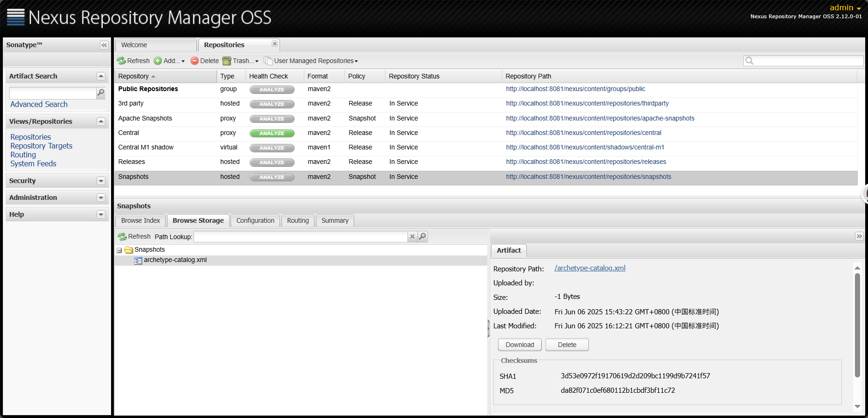This screenshot has height=418, width=868.
Task: Clear the Path Lookup field
Action: [412, 236]
